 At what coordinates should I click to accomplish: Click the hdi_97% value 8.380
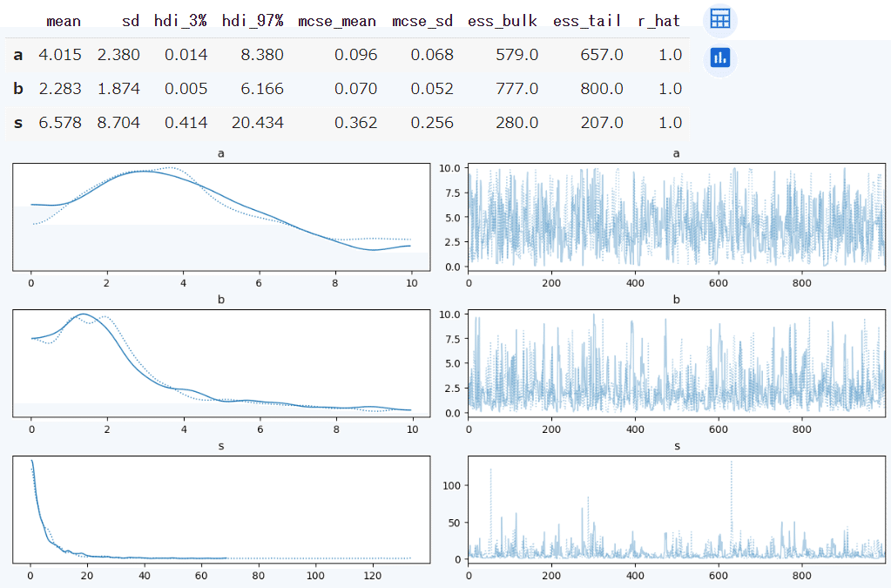click(x=262, y=55)
